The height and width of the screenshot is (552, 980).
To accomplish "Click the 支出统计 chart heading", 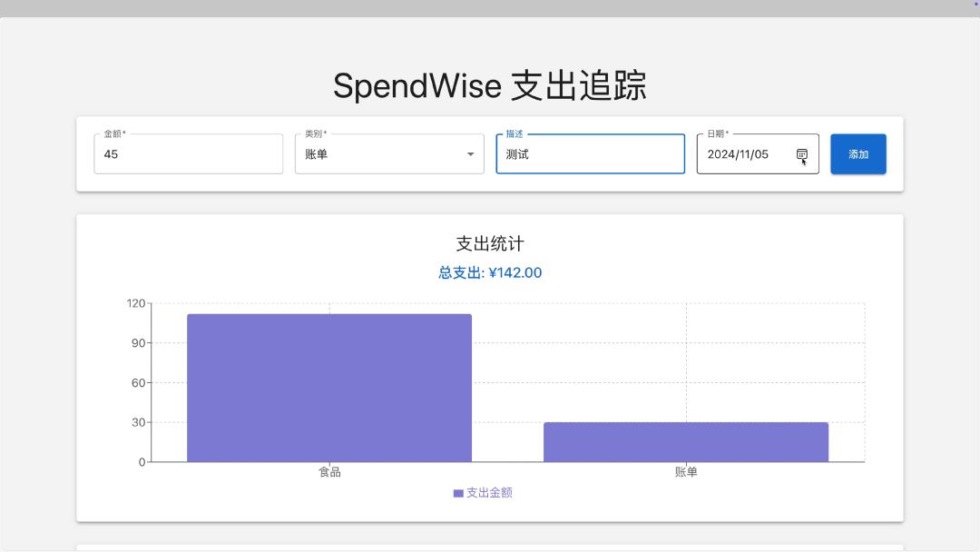I will tap(490, 244).
